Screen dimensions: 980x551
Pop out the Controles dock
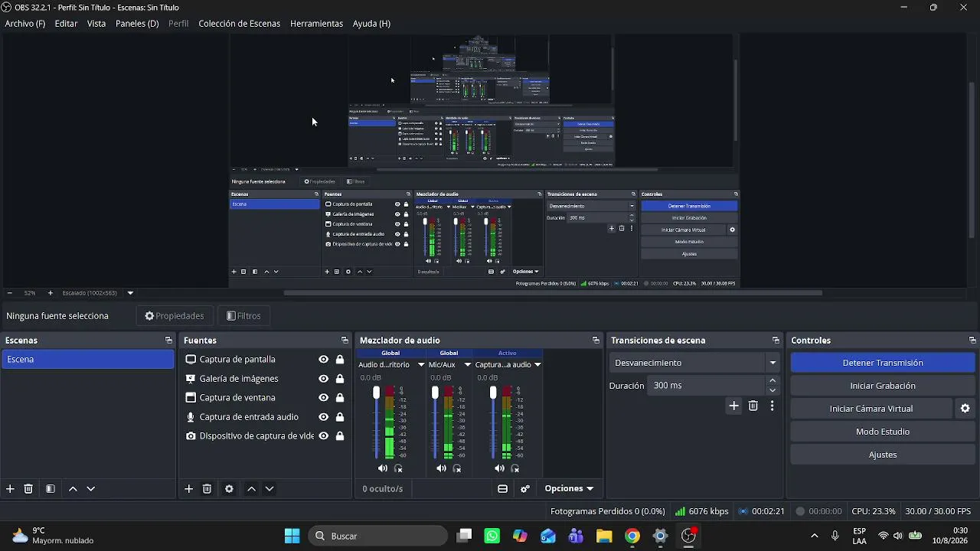coord(972,341)
